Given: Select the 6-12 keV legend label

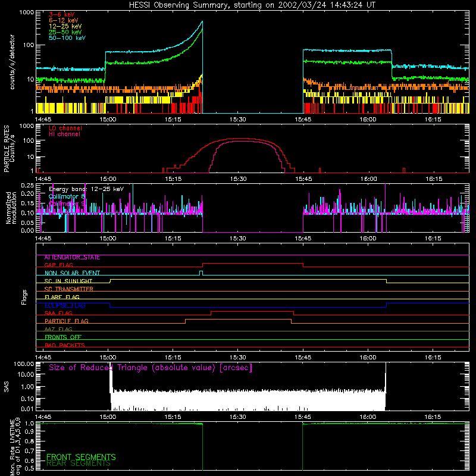Looking at the screenshot, I should point(63,20).
